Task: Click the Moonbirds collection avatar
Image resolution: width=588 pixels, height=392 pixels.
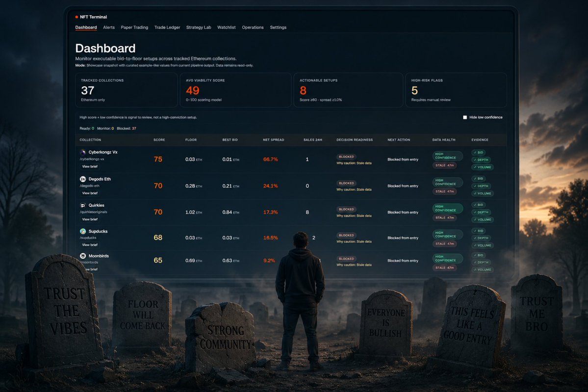Action: 83,256
